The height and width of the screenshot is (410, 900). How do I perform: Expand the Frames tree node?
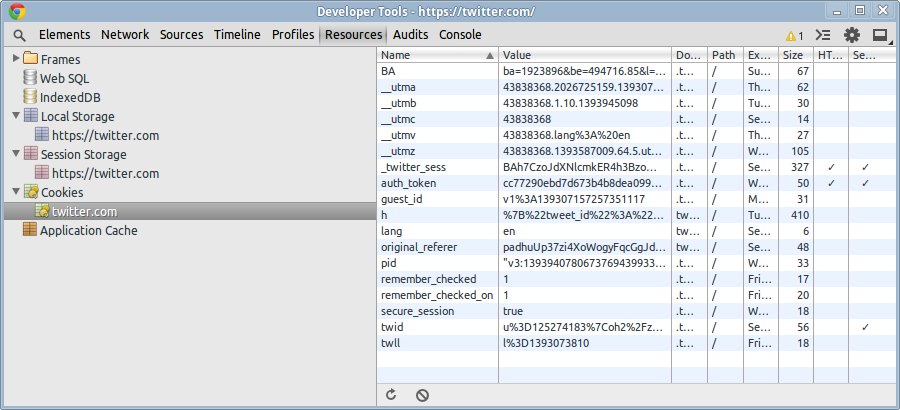(x=16, y=59)
